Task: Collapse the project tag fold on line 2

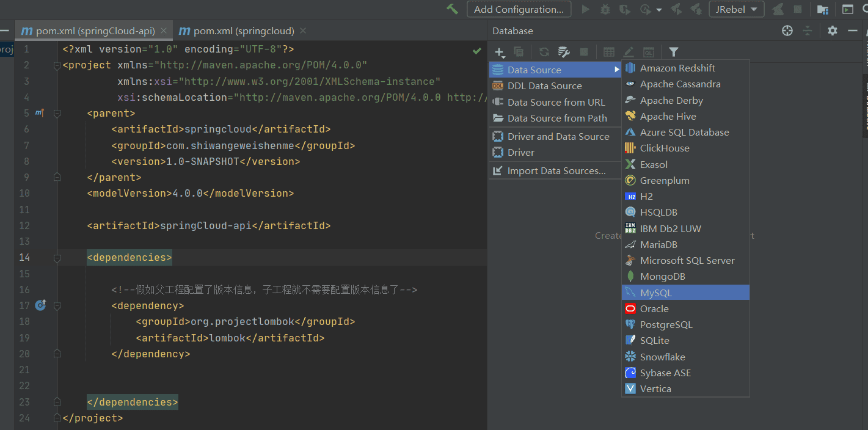Action: click(57, 65)
